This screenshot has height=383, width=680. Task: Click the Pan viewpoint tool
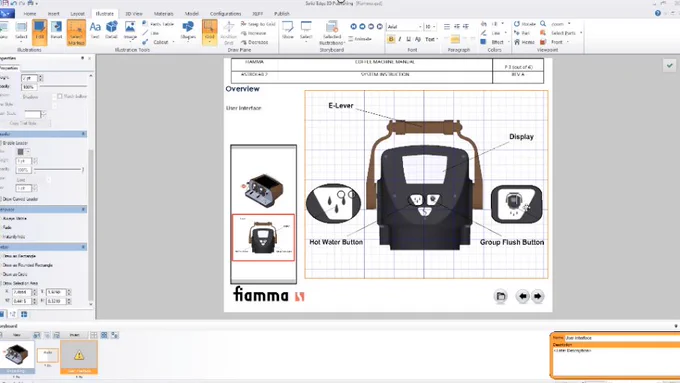click(522, 33)
